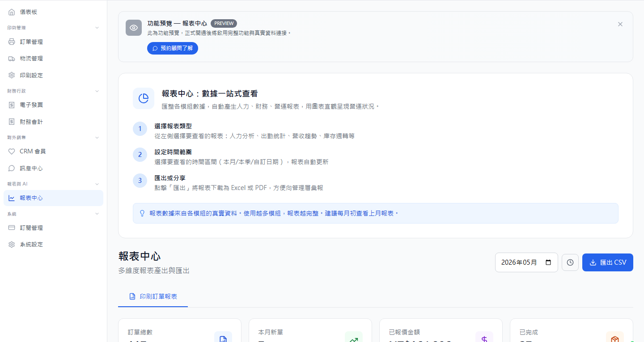Click download icon in 匯出 CSV button
This screenshot has width=644, height=342.
click(x=593, y=262)
